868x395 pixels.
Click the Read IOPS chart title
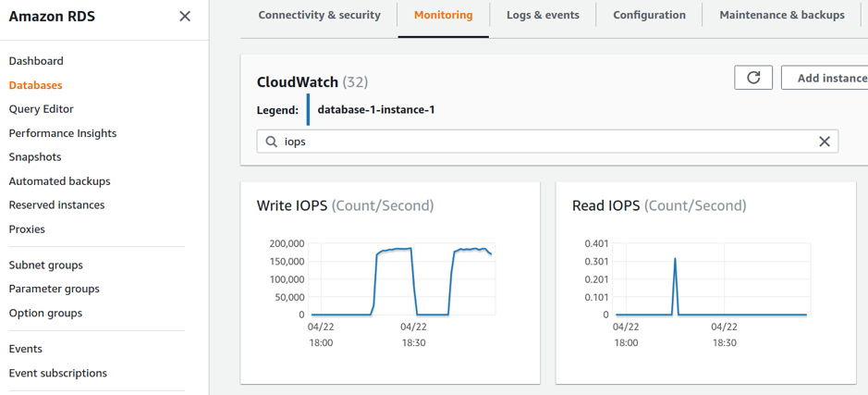click(659, 206)
